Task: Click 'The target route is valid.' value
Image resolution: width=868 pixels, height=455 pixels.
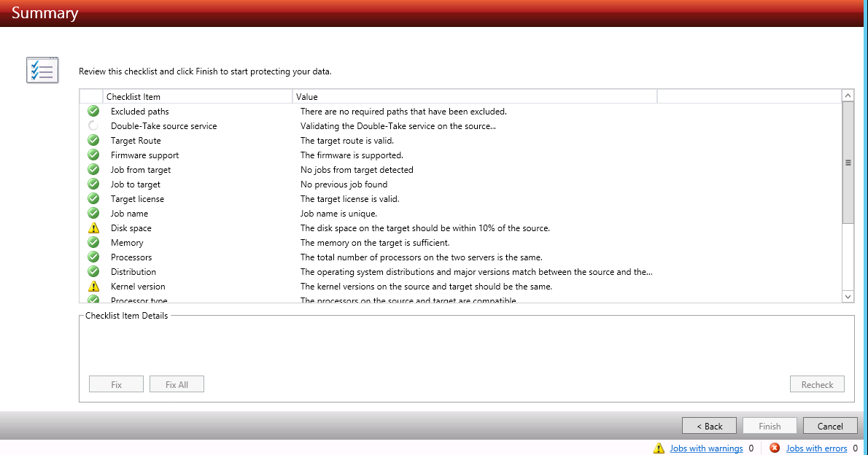Action: [347, 141]
